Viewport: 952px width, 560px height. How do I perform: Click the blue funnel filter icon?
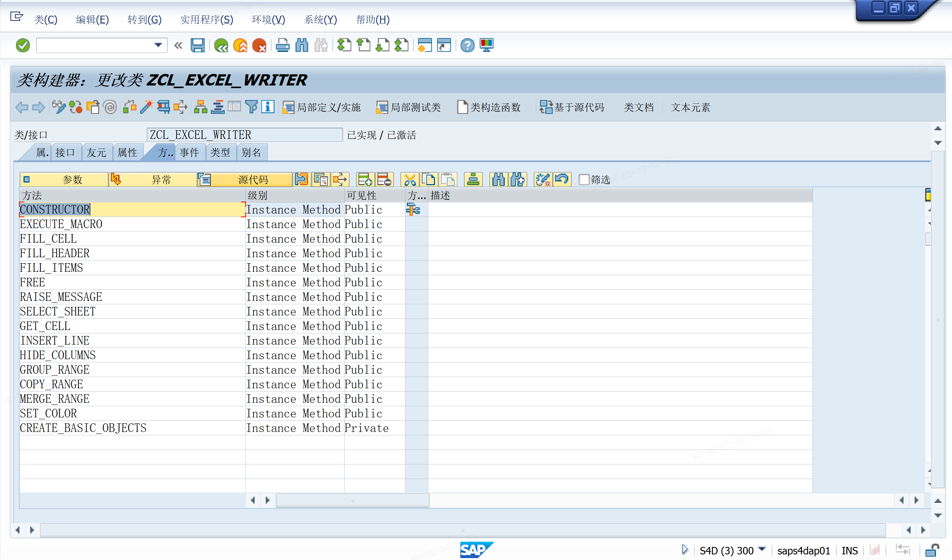pyautogui.click(x=251, y=107)
